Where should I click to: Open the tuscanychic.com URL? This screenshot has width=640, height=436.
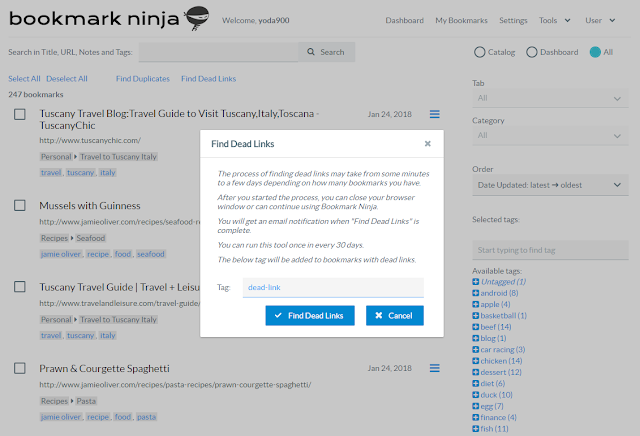pos(90,140)
